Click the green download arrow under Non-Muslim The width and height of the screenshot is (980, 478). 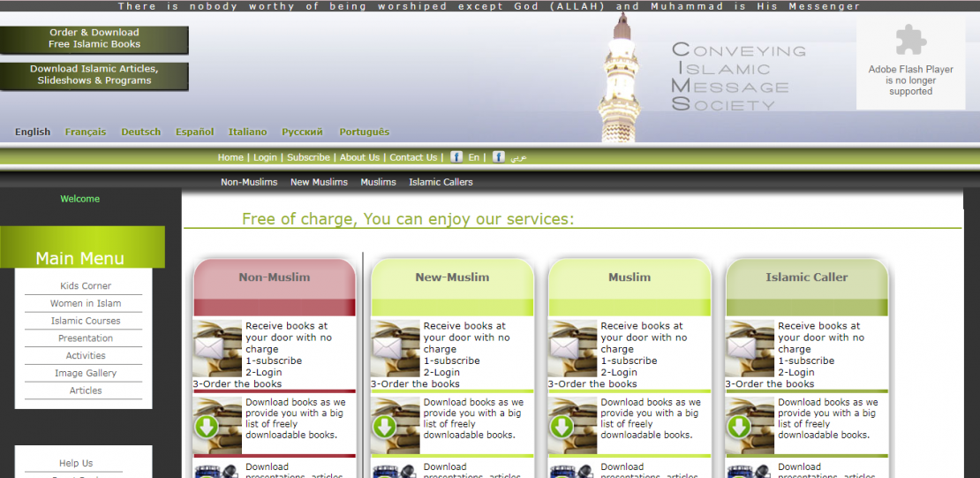coord(207,427)
